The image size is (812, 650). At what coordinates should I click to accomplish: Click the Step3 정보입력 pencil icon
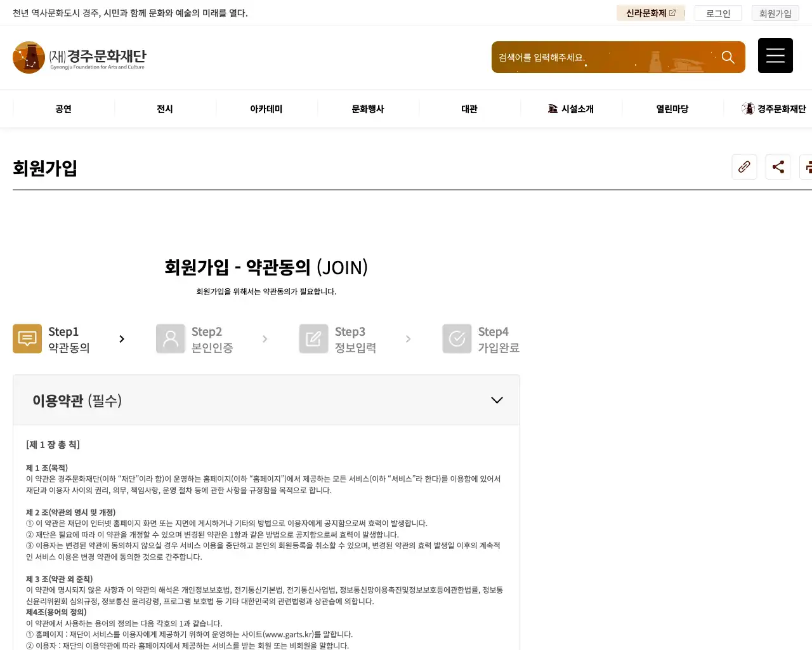(x=313, y=338)
